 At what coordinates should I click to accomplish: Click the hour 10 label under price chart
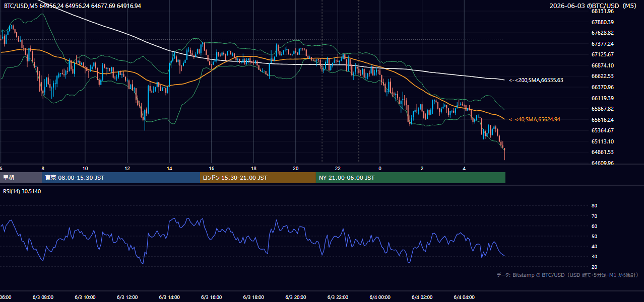(x=85, y=168)
